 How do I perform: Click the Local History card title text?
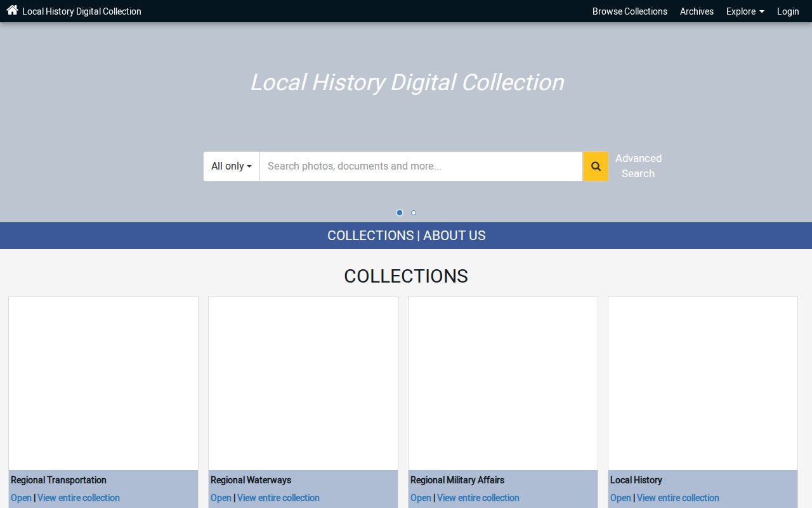pos(636,480)
